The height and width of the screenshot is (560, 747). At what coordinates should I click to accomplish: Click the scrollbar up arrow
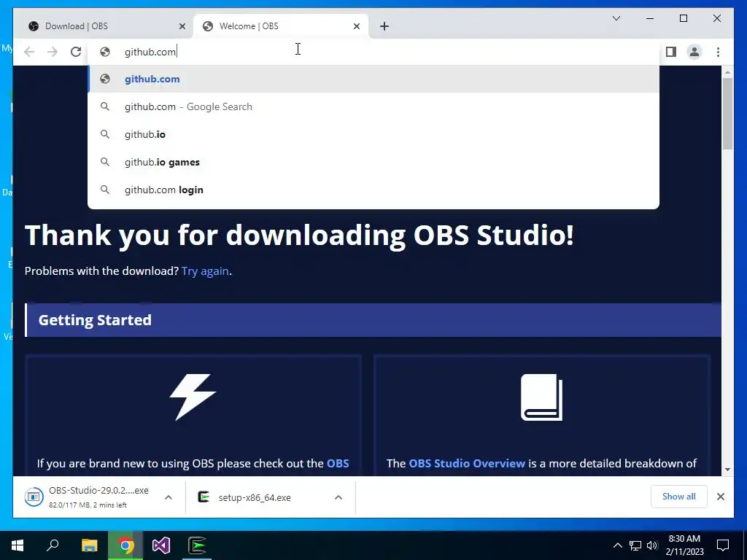point(727,72)
